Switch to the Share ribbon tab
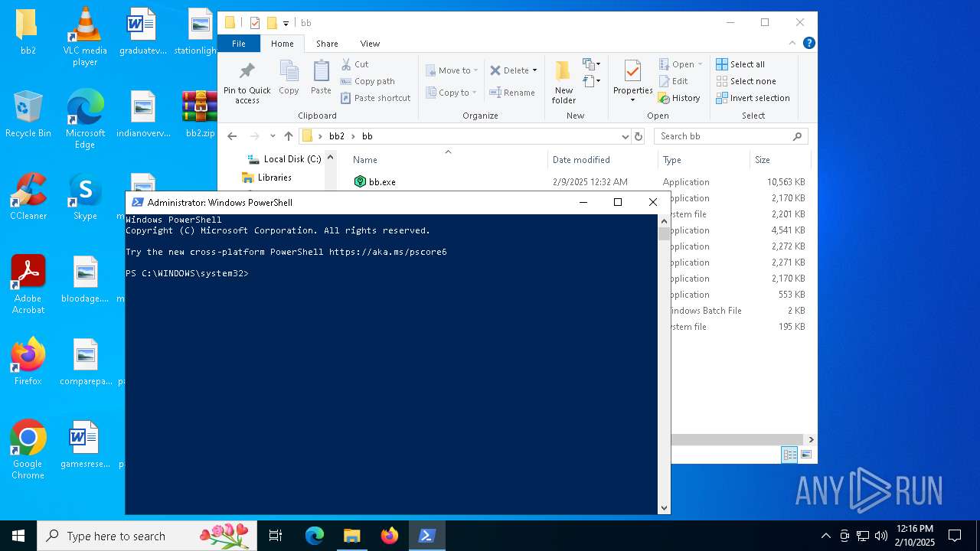Screen dimensions: 980x551 327,44
